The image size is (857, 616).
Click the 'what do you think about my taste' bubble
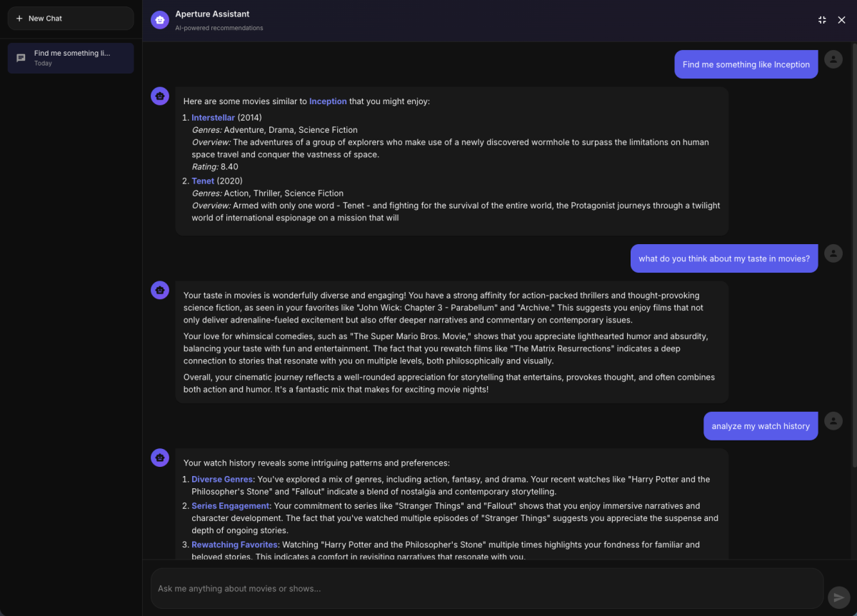coord(723,258)
